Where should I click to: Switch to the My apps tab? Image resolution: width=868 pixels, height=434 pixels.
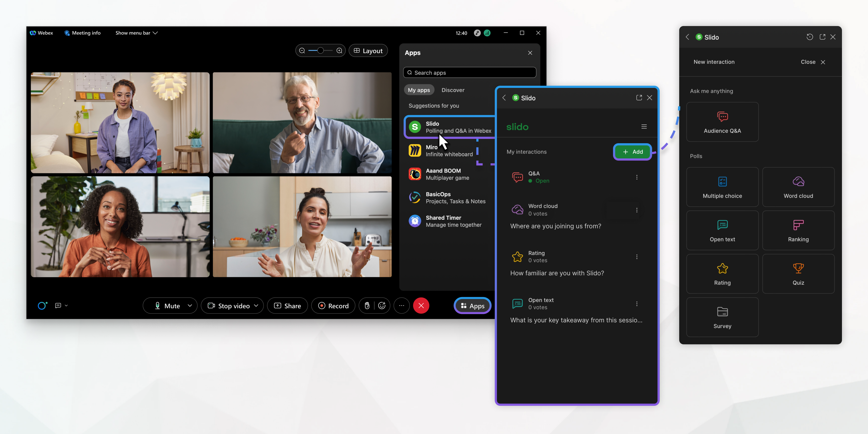pos(419,90)
